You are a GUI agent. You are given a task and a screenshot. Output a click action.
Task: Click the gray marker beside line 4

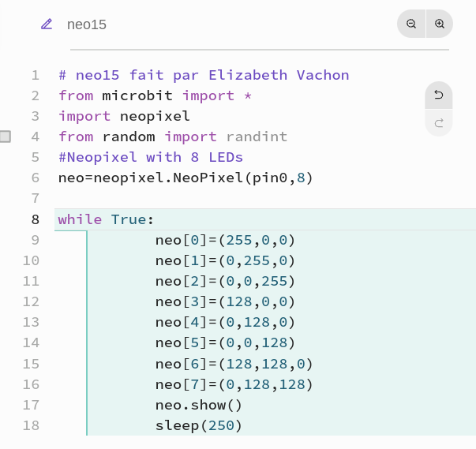6,137
